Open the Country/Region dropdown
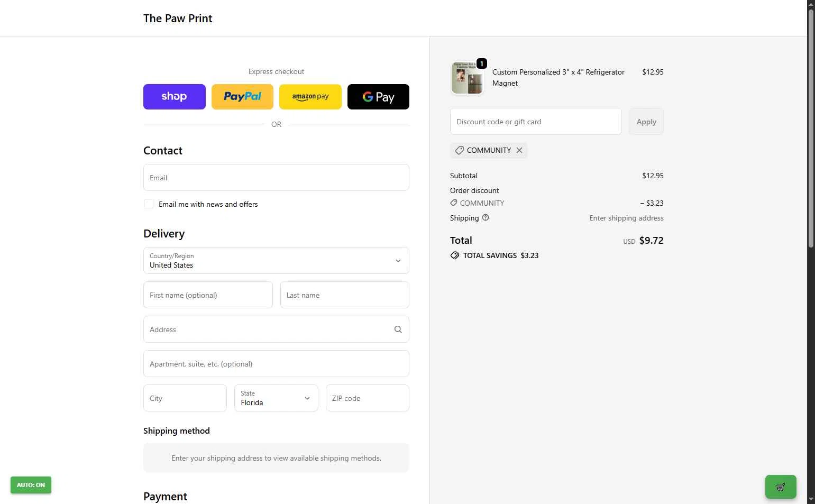Viewport: 815px width, 504px height. coord(276,261)
